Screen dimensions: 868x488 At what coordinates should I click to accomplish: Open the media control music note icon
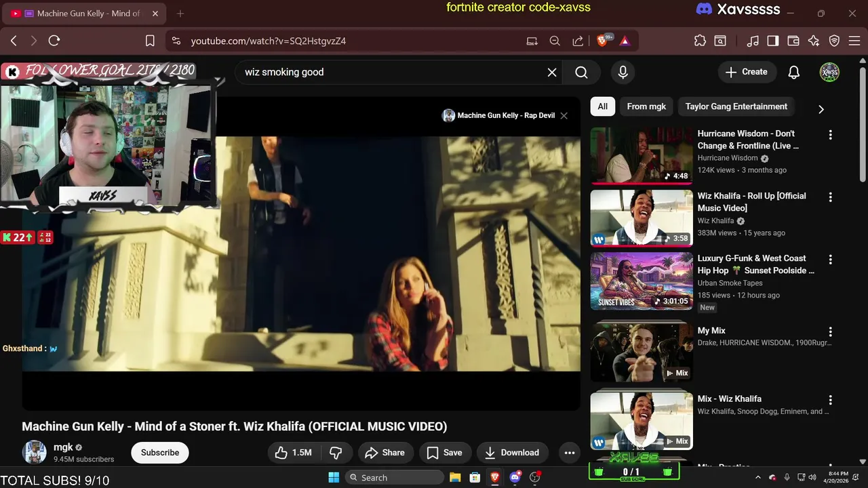click(753, 41)
